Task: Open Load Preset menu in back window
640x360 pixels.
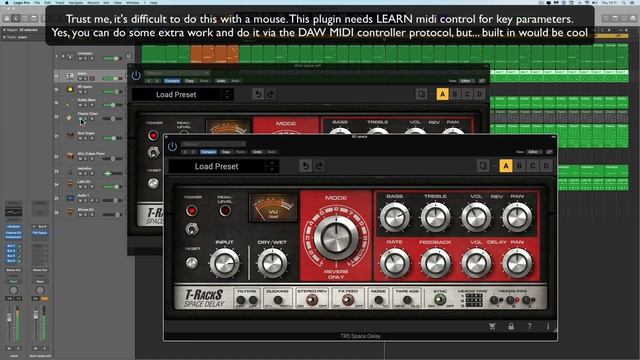Action: 176,95
